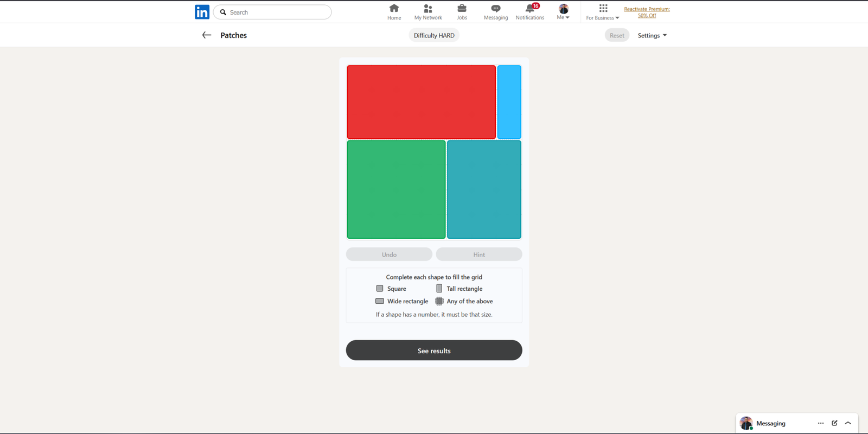The width and height of the screenshot is (868, 434).
Task: Click into the Search input field
Action: (278, 12)
